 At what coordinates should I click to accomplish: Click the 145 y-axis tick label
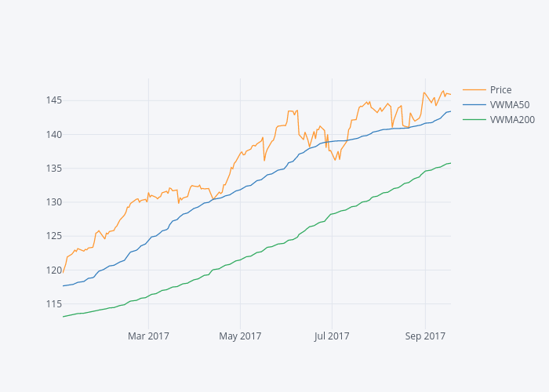53,100
